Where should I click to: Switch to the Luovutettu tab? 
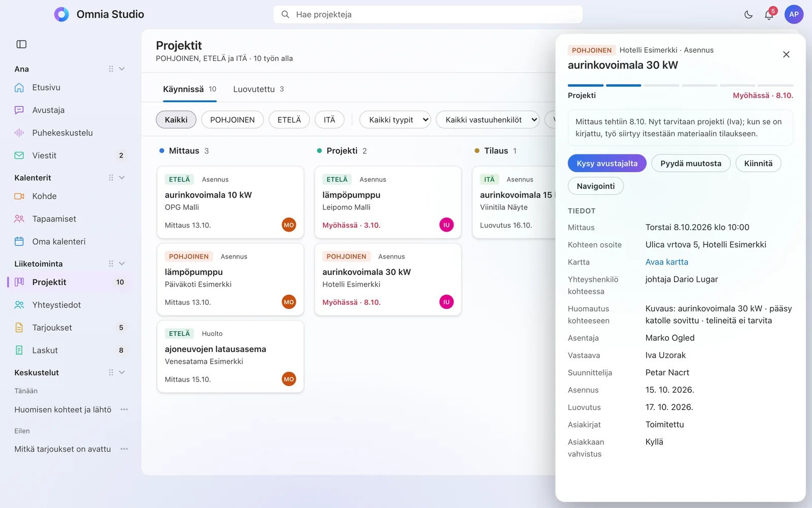click(x=258, y=89)
